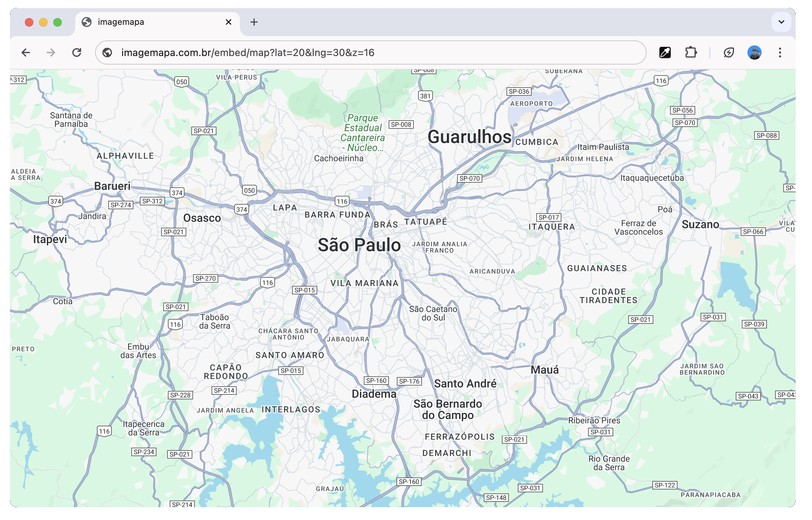Click the lightning bolt performance icon

(x=729, y=53)
